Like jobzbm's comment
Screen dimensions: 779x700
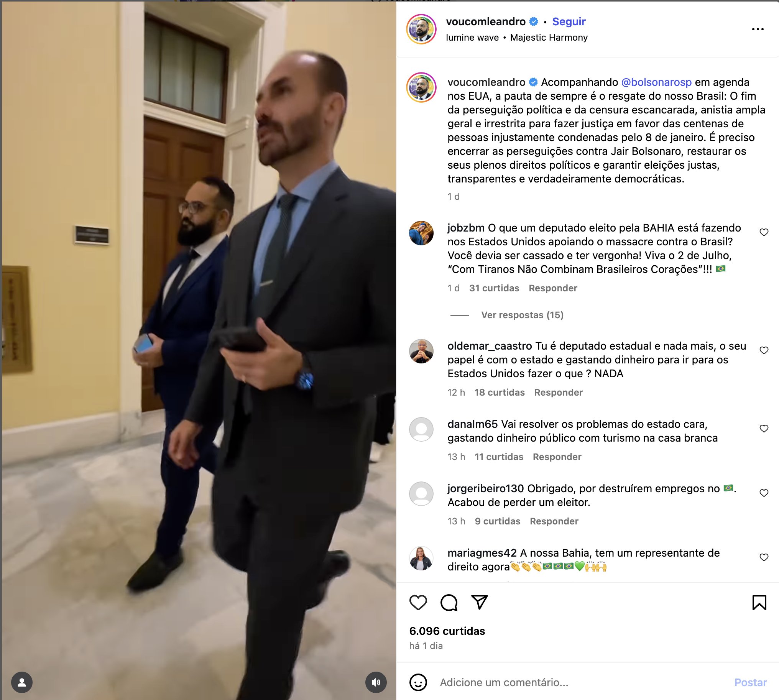tap(764, 232)
